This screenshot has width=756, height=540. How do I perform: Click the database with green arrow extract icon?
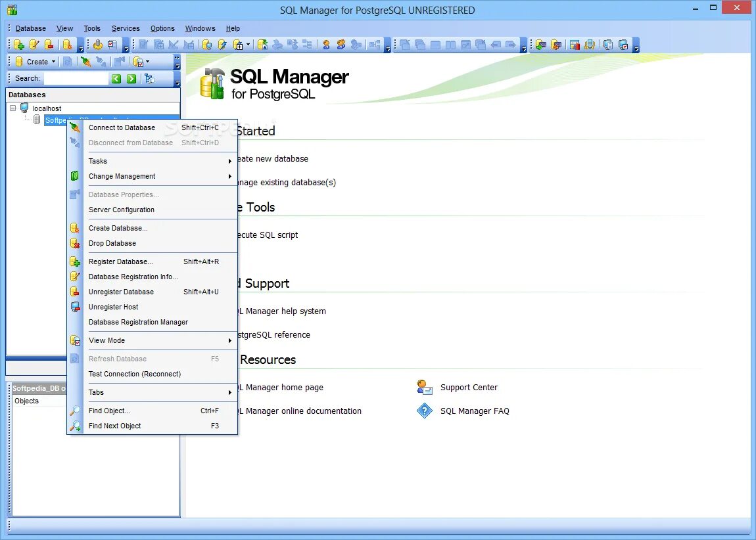click(x=262, y=45)
